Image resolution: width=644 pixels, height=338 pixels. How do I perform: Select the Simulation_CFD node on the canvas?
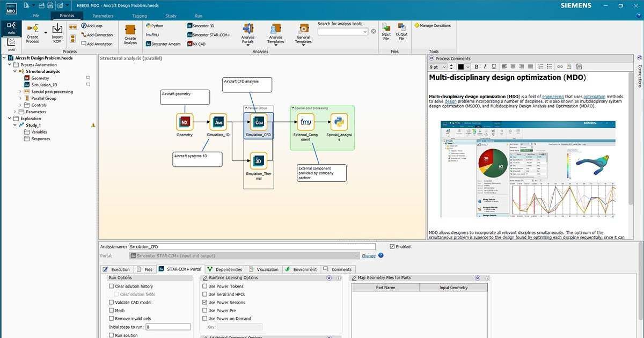pos(258,122)
